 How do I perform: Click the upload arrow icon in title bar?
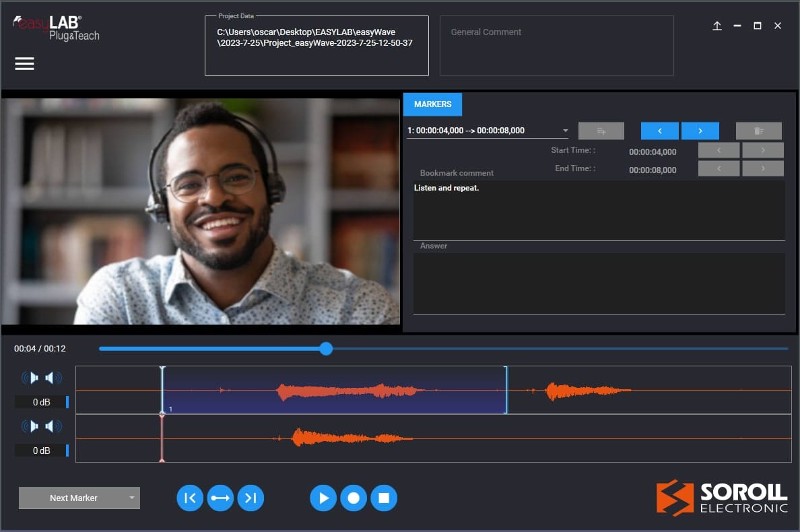tap(717, 26)
